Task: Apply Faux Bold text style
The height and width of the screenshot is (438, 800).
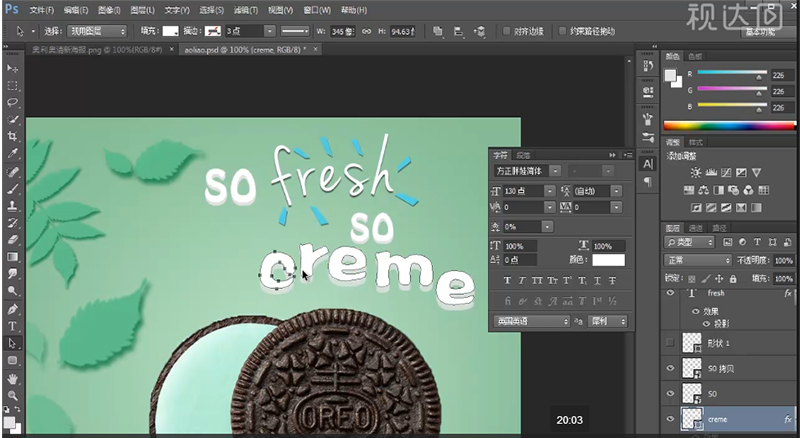Action: (507, 280)
